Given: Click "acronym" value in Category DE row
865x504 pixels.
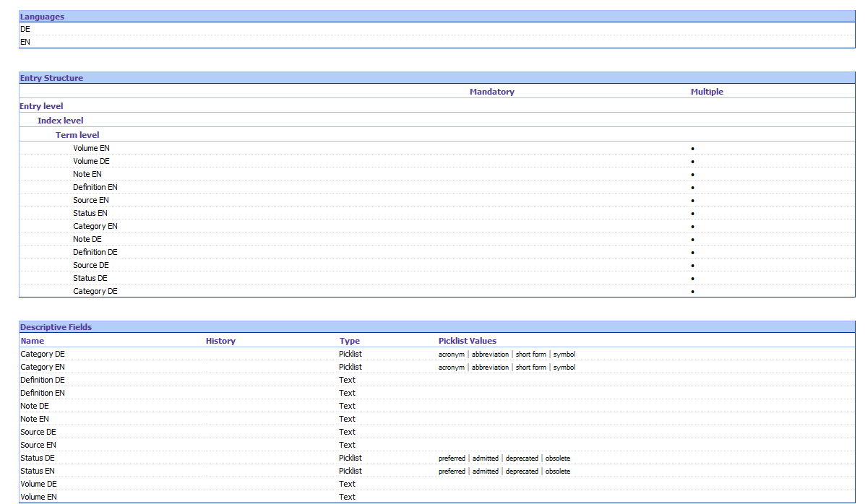Looking at the screenshot, I should point(451,355).
